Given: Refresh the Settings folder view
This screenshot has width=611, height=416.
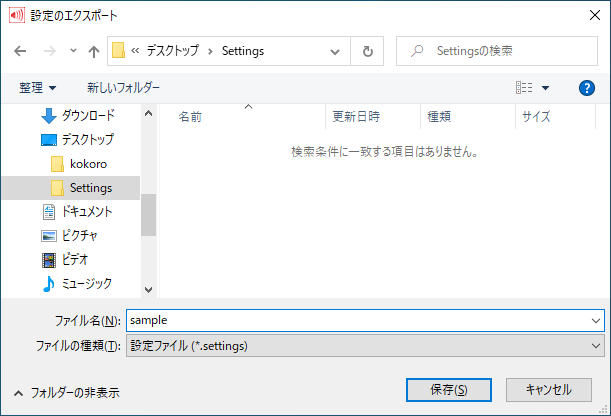Looking at the screenshot, I should pos(367,51).
